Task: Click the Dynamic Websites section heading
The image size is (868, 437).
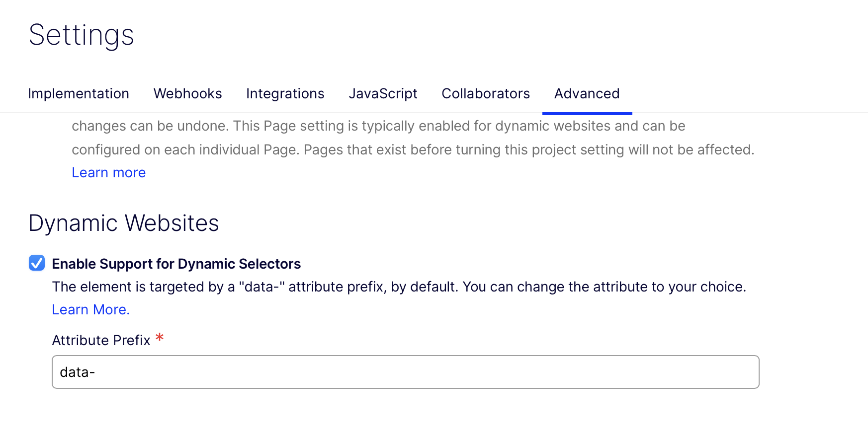Action: coord(124,223)
